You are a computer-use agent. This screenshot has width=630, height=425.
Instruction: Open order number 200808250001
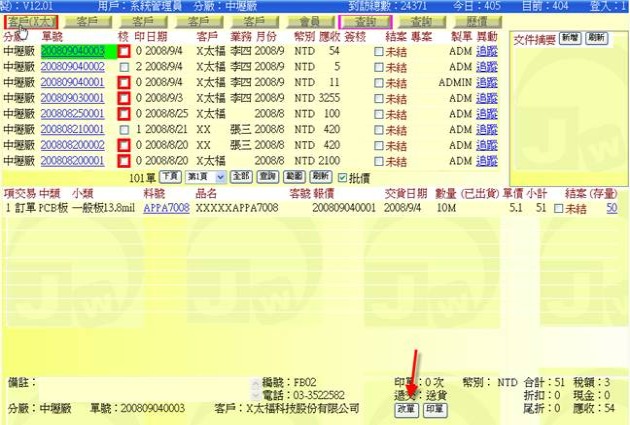pos(72,114)
